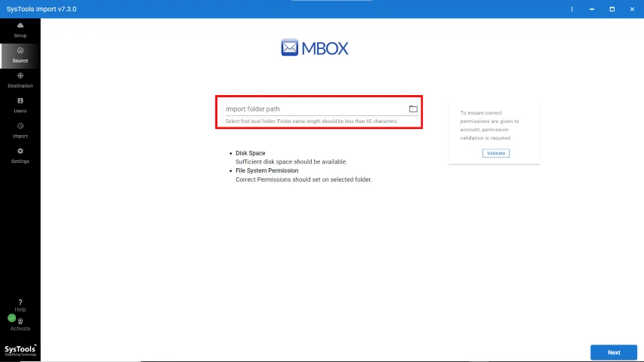Screen dimensions: 644x362
Task: Select the Source sidebar item
Action: point(20,55)
